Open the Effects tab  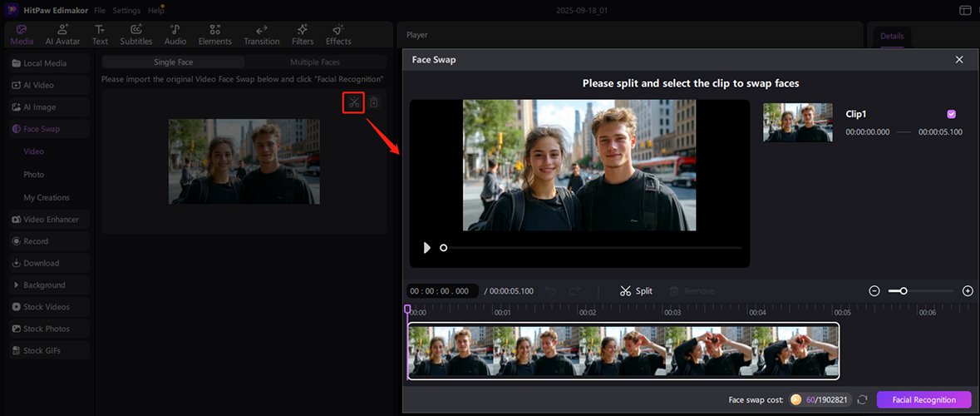(338, 34)
